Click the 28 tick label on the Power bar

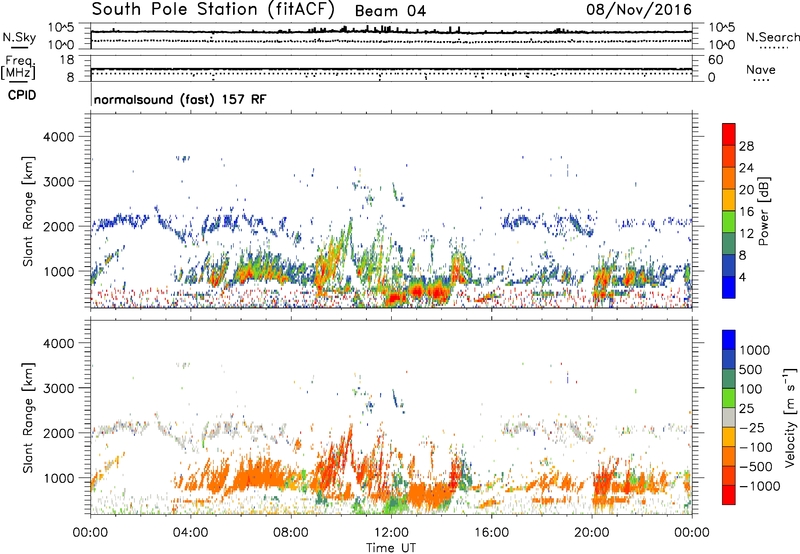(x=746, y=146)
